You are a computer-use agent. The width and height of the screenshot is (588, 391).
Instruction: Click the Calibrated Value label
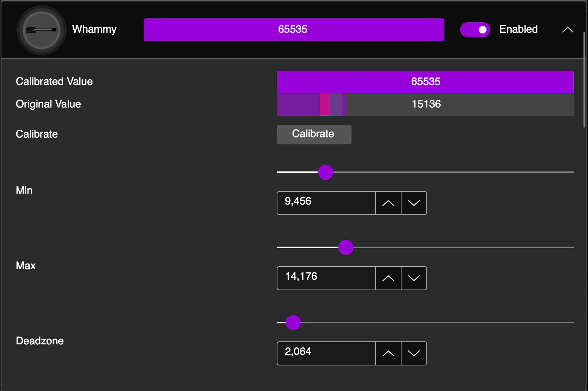pos(54,82)
